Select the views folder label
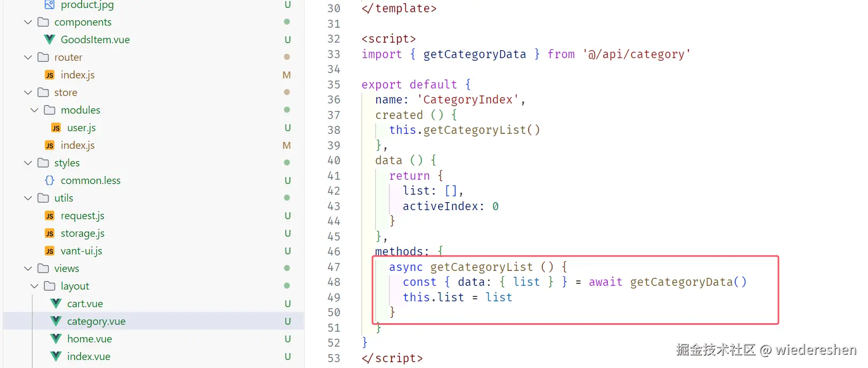The image size is (868, 368). coord(67,268)
